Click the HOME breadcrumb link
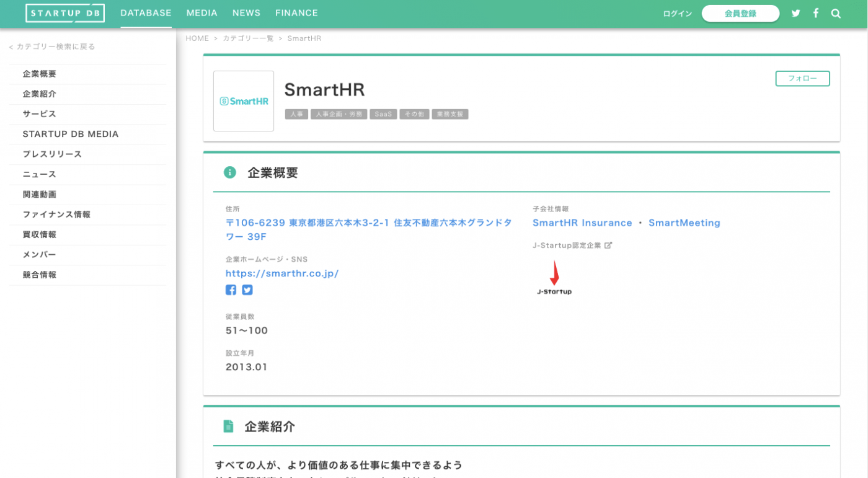 tap(197, 38)
